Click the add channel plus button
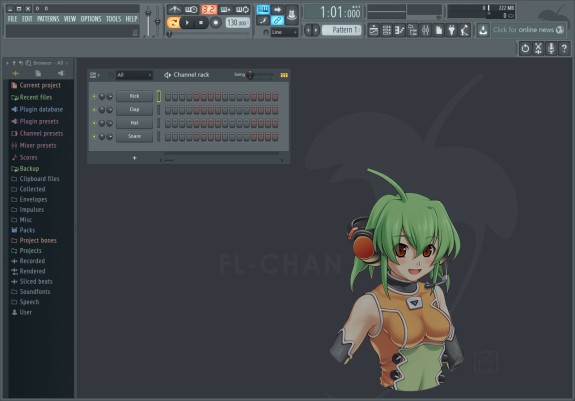Image resolution: width=575 pixels, height=401 pixels. click(x=134, y=158)
